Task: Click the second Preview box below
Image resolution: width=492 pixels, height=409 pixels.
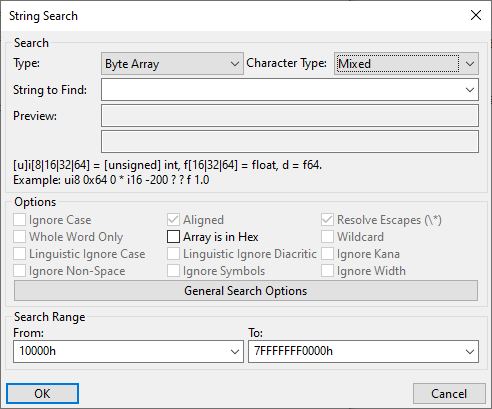Action: [290, 142]
